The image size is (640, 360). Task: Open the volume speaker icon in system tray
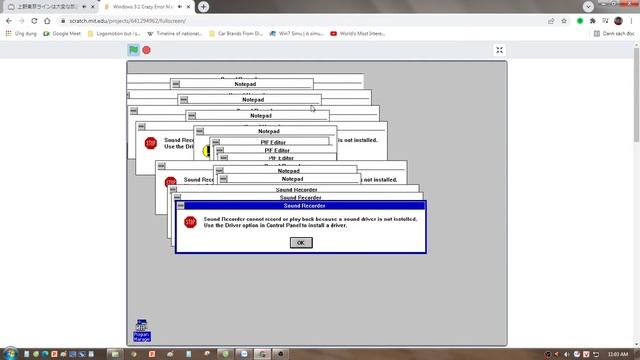(567, 354)
